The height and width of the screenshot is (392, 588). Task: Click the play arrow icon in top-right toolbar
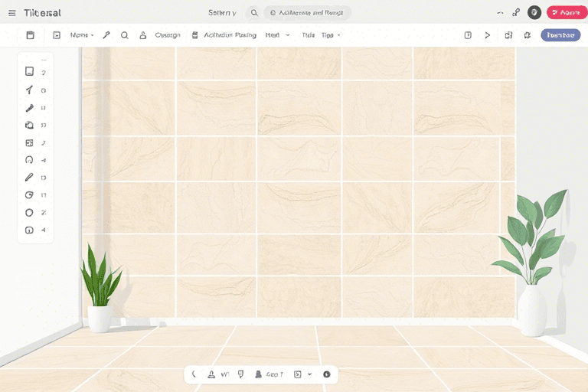[488, 35]
